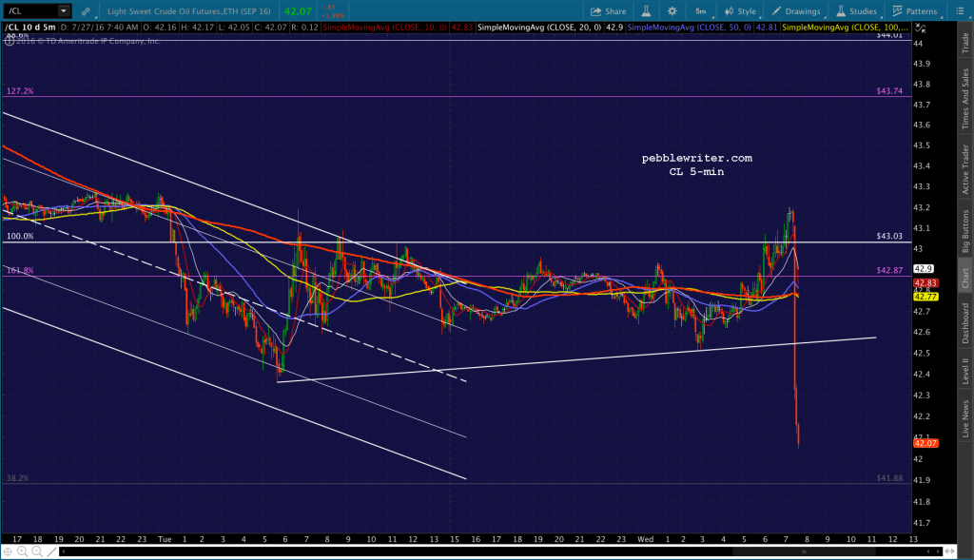The image size is (974, 560).
Task: Click the scroll-to-end double arrow icon
Action: [950, 551]
